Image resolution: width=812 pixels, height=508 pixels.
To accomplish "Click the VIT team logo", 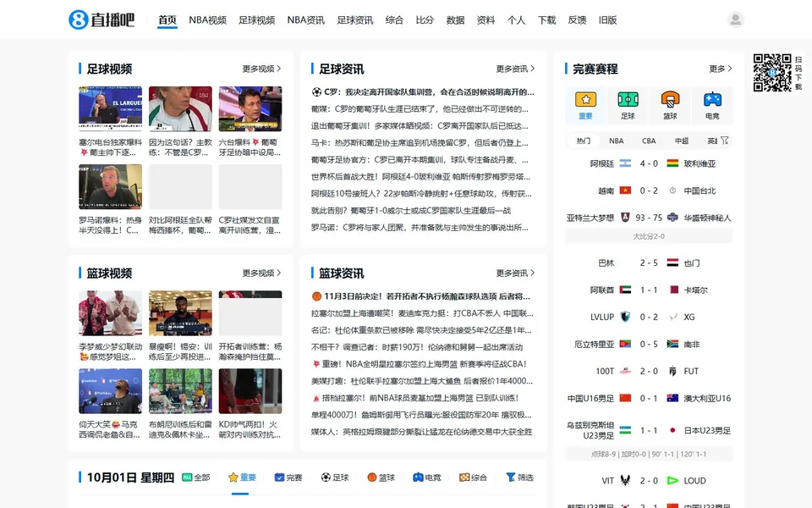I will coord(625,481).
